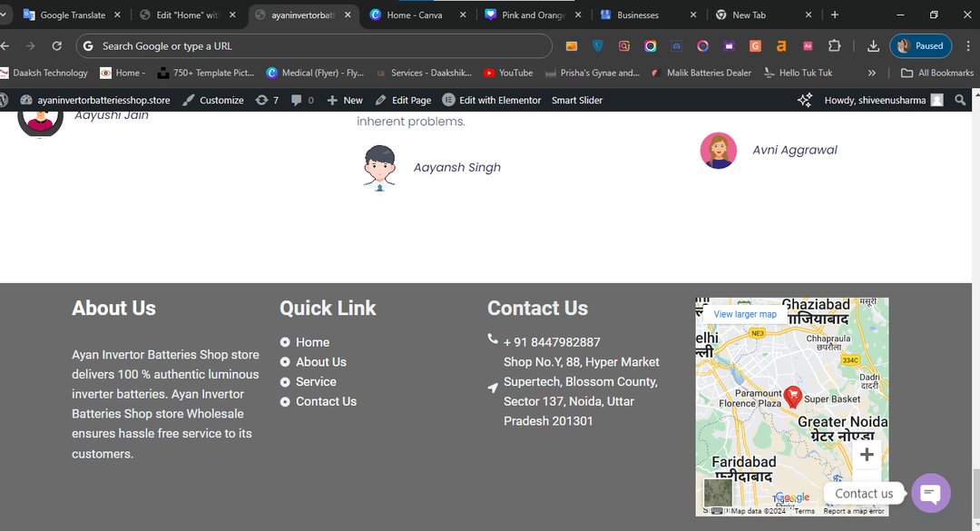Expand the hidden bookmarks overflow chevron
Viewport: 980px width, 531px height.
tap(872, 73)
